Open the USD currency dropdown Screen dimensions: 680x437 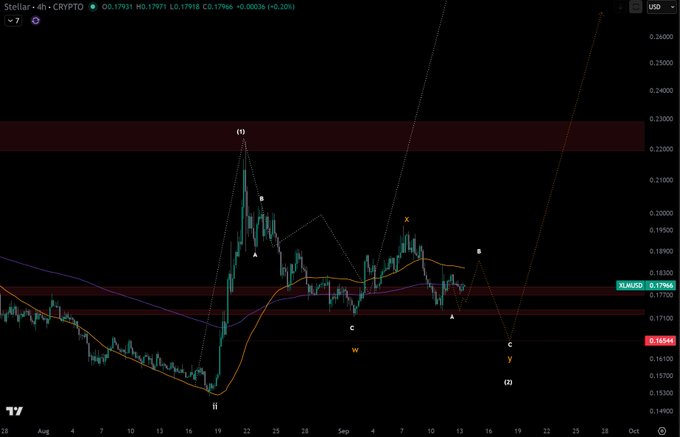(661, 7)
